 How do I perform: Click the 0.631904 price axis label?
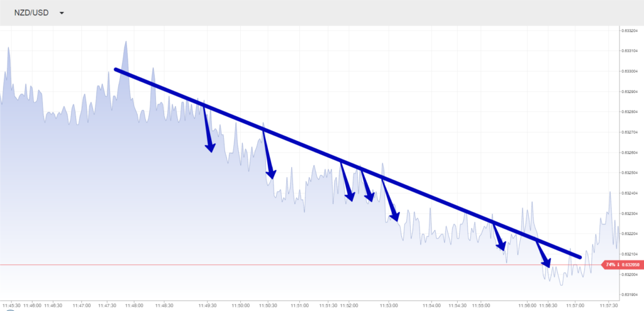click(630, 295)
